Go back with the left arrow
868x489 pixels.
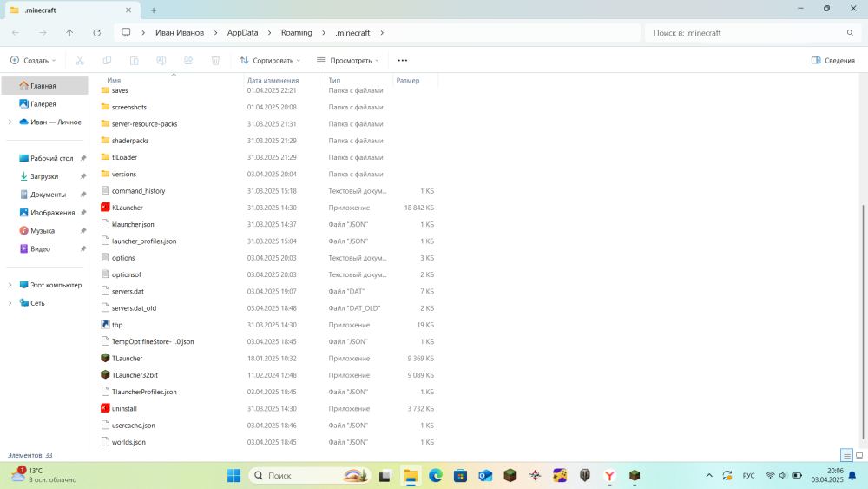point(16,33)
